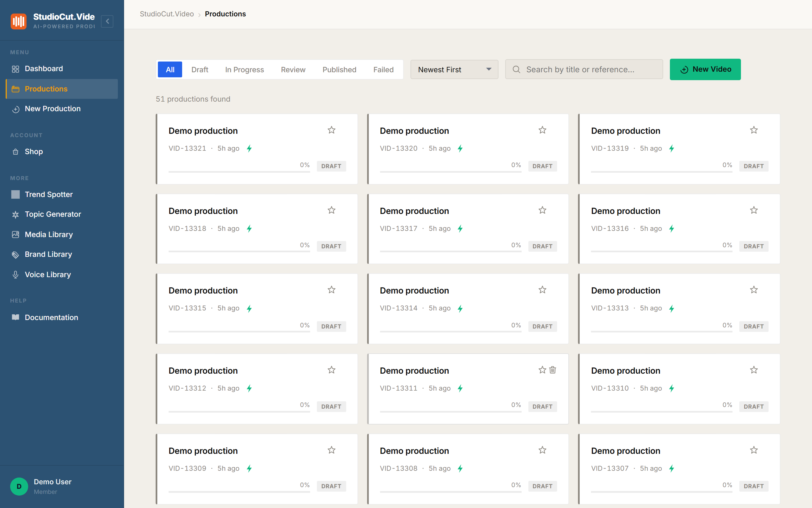
Task: Click the Media Library icon
Action: point(16,235)
